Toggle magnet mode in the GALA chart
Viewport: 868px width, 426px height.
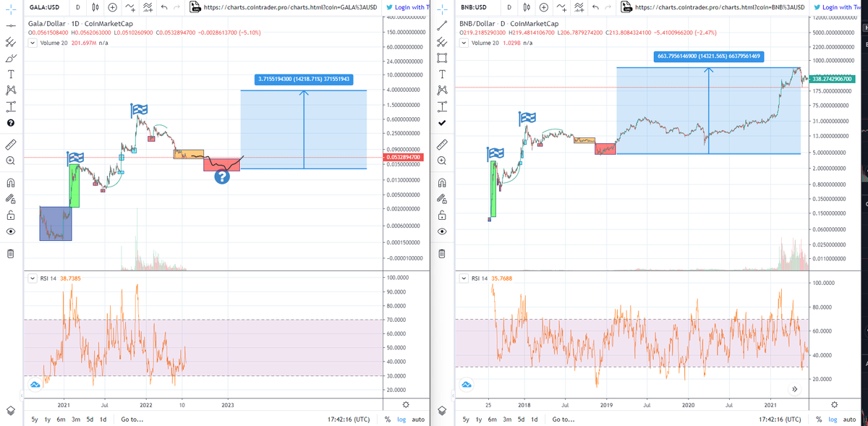(10, 182)
